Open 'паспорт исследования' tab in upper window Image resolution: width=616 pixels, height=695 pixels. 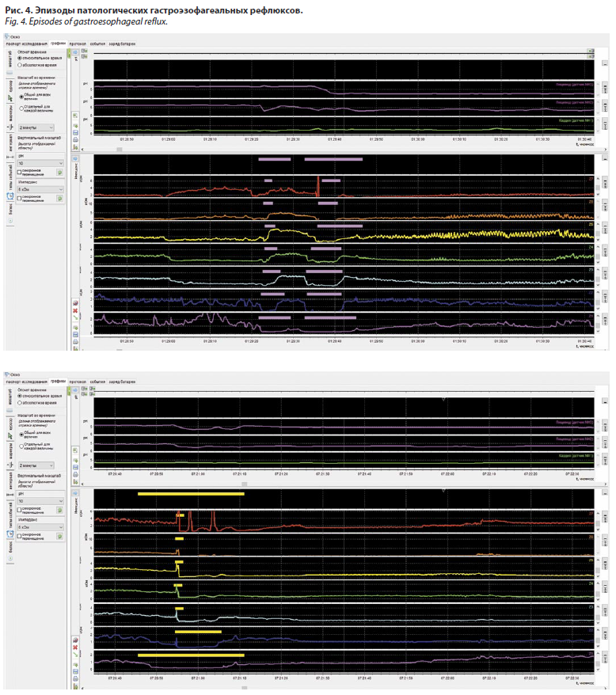click(x=26, y=43)
